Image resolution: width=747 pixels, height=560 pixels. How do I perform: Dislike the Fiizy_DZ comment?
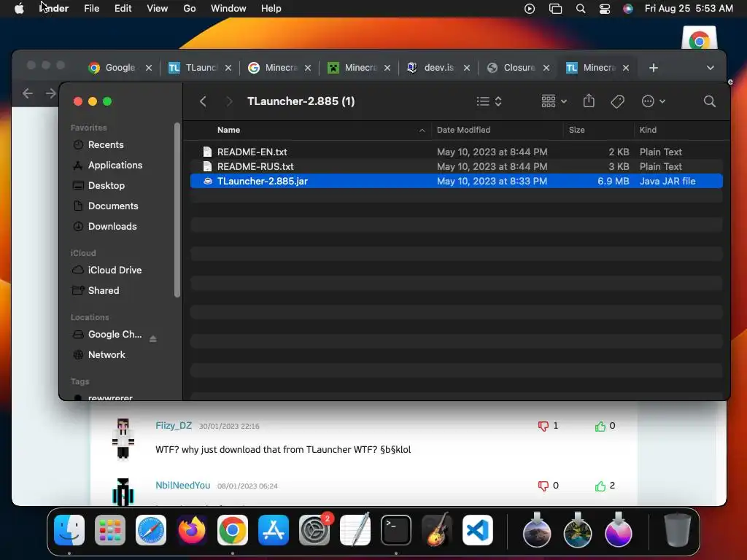[x=543, y=426]
